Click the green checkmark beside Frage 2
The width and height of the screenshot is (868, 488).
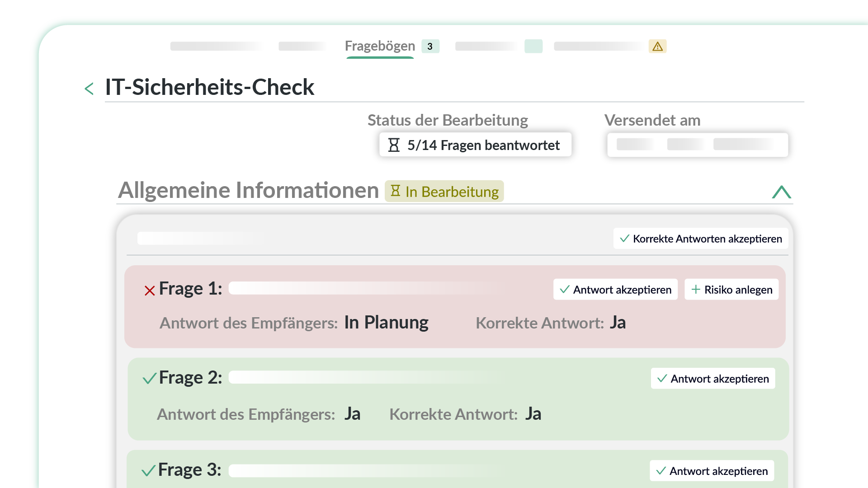[x=150, y=378]
